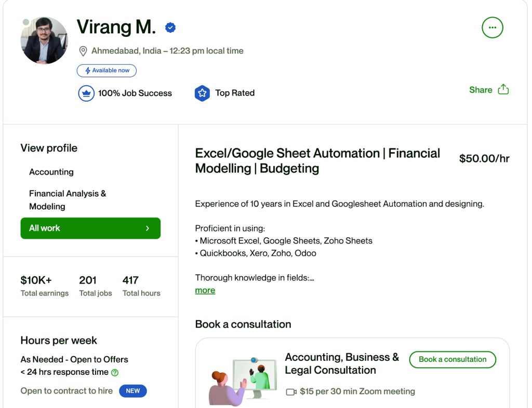Click the Zoom meeting video camera icon
532x408 pixels.
coord(291,392)
